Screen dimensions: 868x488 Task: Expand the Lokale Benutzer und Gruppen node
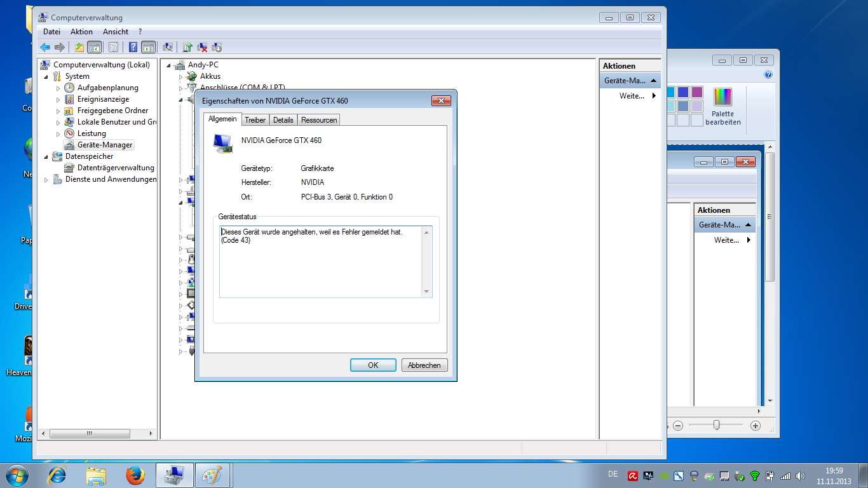58,122
